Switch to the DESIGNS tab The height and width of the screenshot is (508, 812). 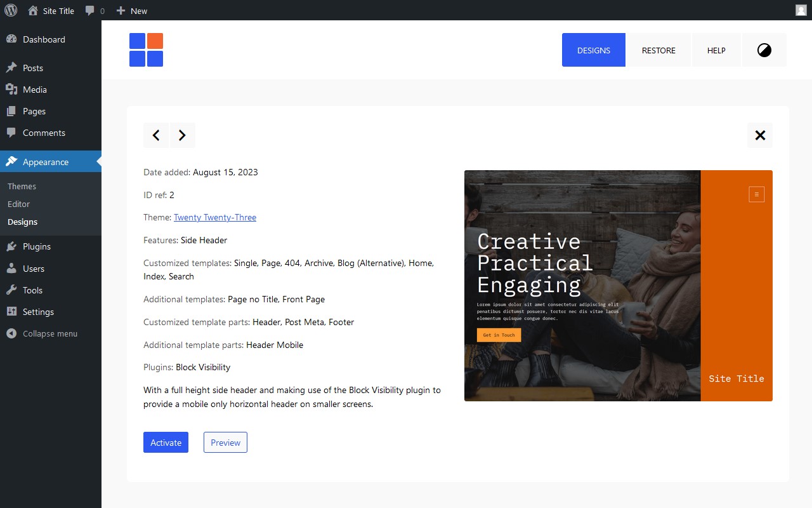pos(594,50)
